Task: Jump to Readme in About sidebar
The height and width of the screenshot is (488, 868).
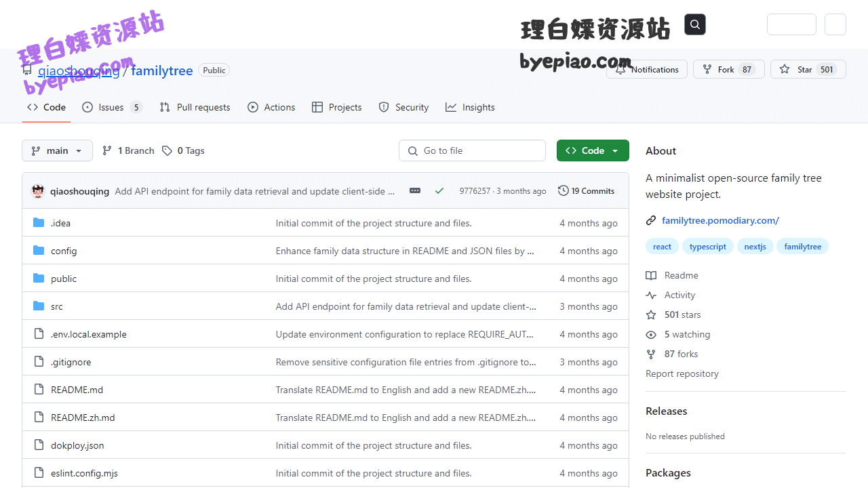Action: coord(672,275)
